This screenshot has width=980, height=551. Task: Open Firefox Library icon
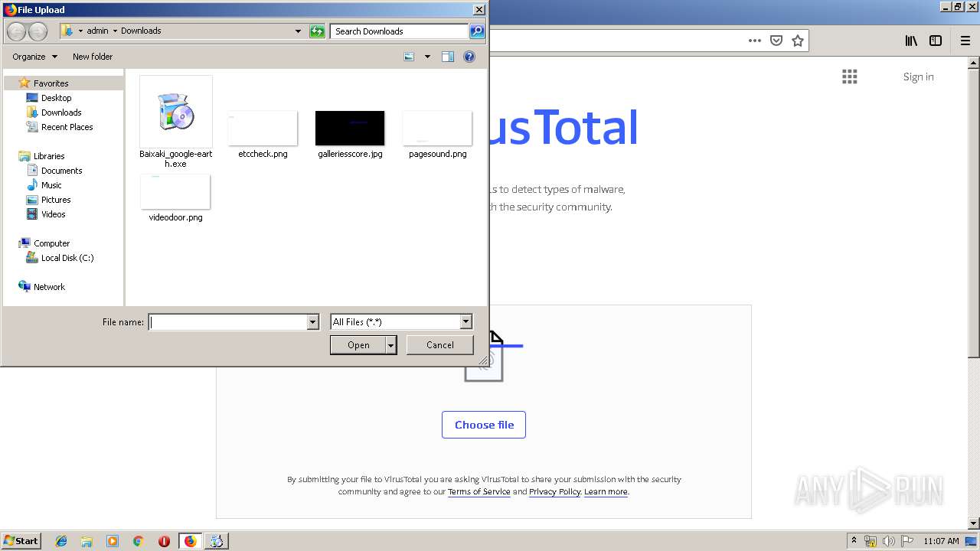coord(911,41)
